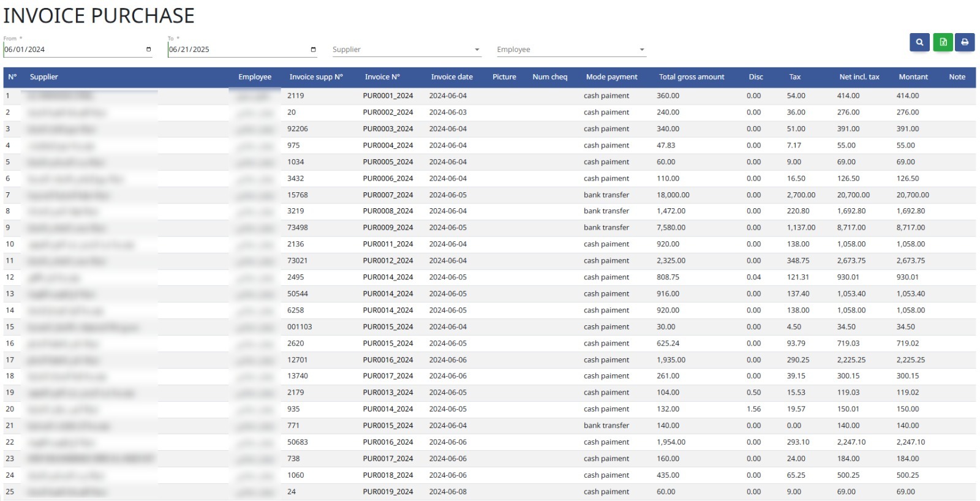Open the Supplier dropdown filter
Viewport: 980px width, 501px height.
407,50
